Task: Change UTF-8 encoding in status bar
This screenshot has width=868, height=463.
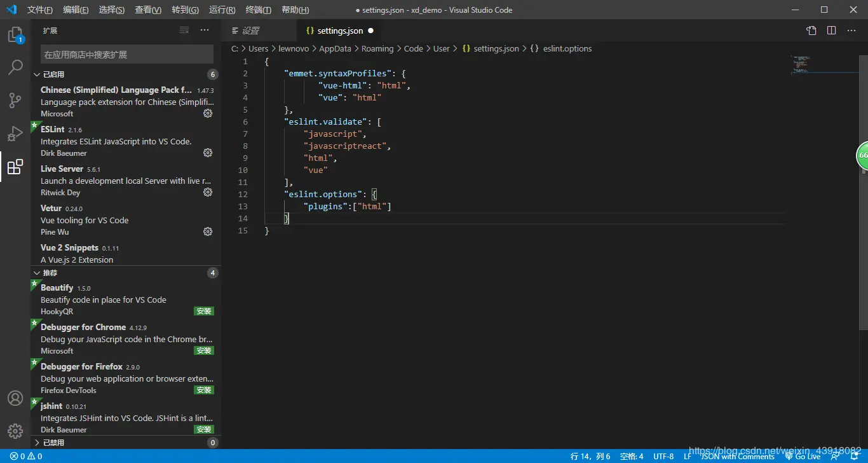Action: click(x=663, y=457)
